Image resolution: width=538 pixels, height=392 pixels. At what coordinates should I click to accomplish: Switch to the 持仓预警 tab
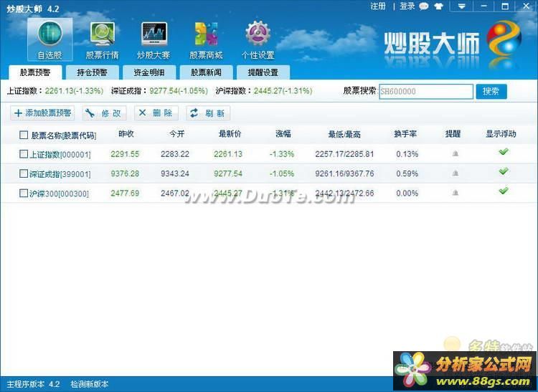click(x=93, y=72)
